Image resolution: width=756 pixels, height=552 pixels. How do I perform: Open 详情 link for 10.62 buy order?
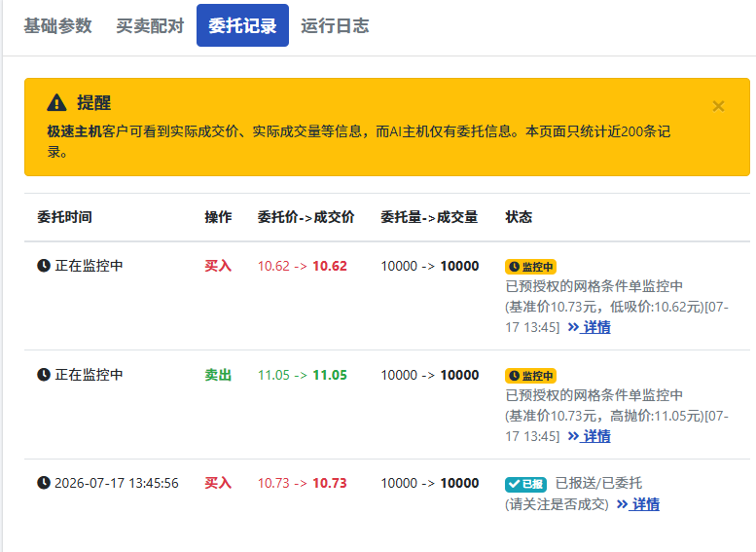pyautogui.click(x=590, y=327)
